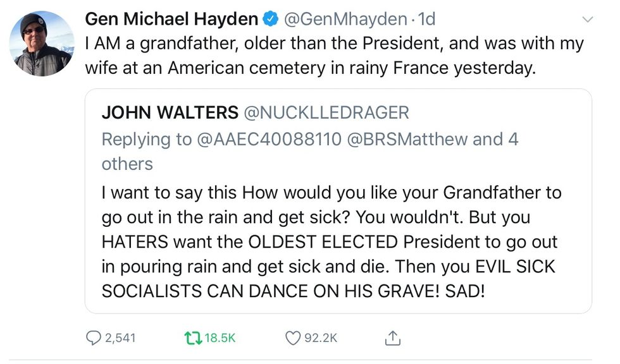
Task: Open the @BRSMatthew mention
Action: (409, 139)
